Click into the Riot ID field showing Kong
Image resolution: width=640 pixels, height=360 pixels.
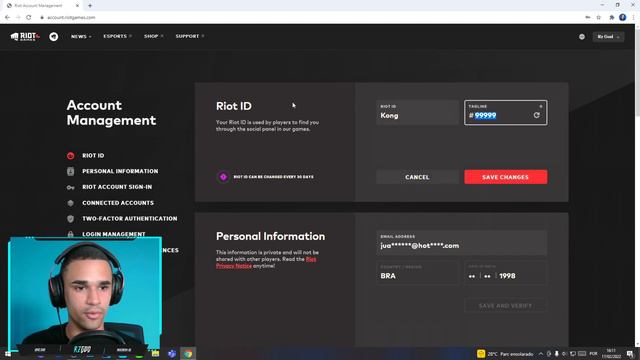pos(417,113)
